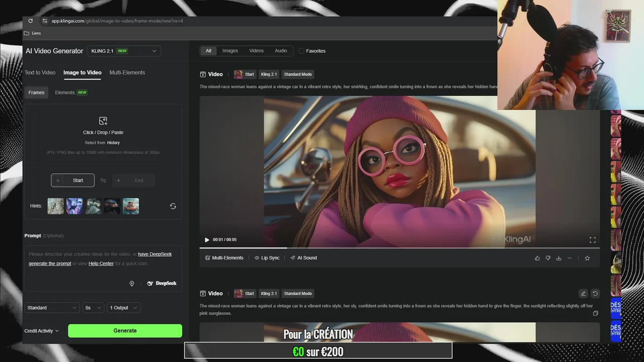644x362 pixels.
Task: Seek on the first video progress bar
Action: [399, 248]
